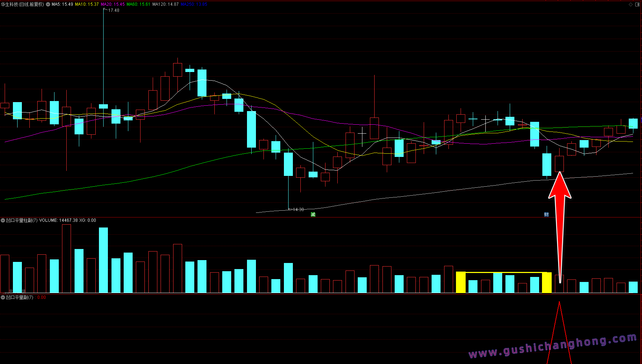Expand the 华生科技 main chart dropdown arrow

[x=48, y=4]
